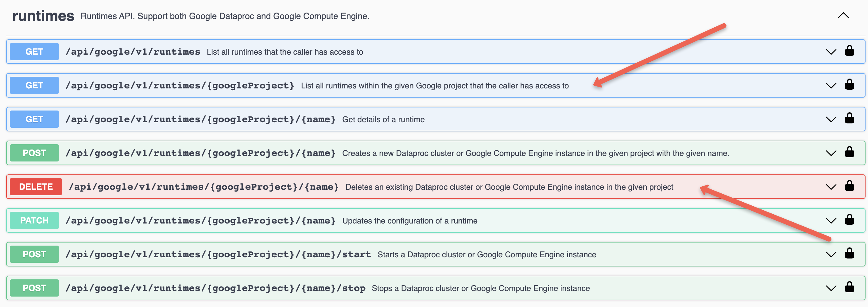Click text 'Deletes an existing Dataproc cluster'
This screenshot has width=868, height=307.
pyautogui.click(x=510, y=187)
